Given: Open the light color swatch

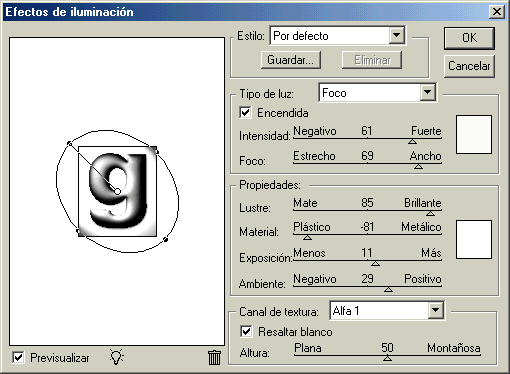Looking at the screenshot, I should (x=474, y=134).
